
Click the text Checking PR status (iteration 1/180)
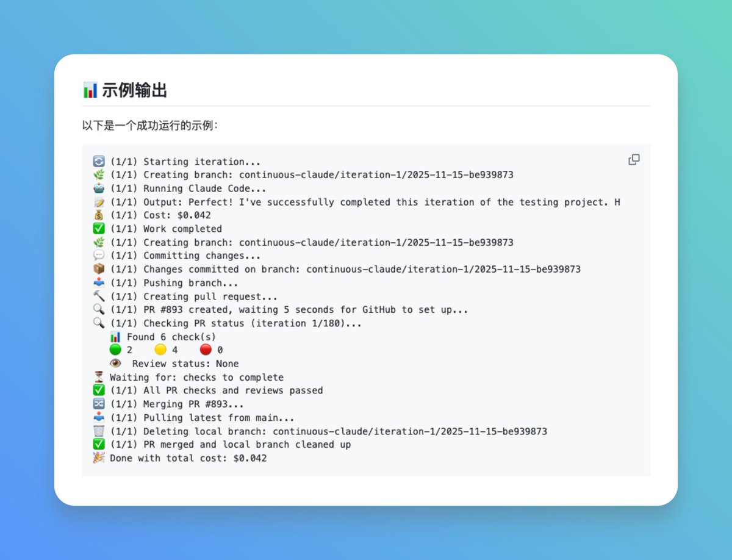pyautogui.click(x=253, y=323)
